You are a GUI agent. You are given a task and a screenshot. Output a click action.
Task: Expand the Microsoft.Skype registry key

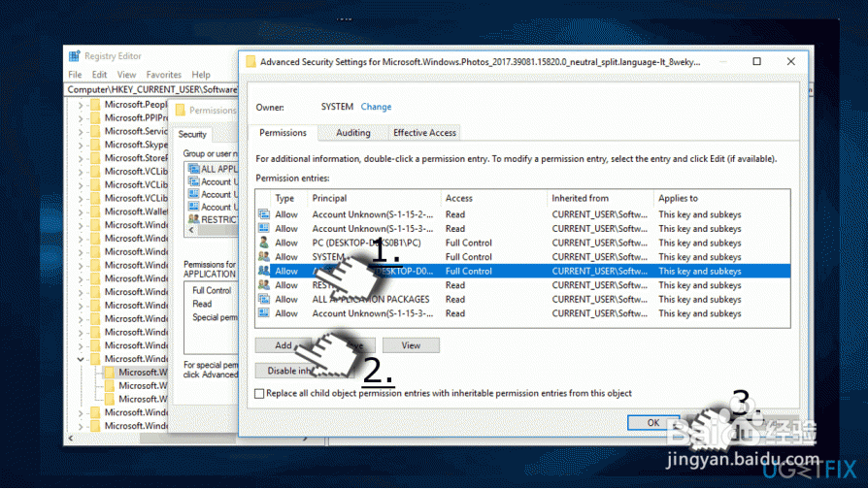pos(81,145)
